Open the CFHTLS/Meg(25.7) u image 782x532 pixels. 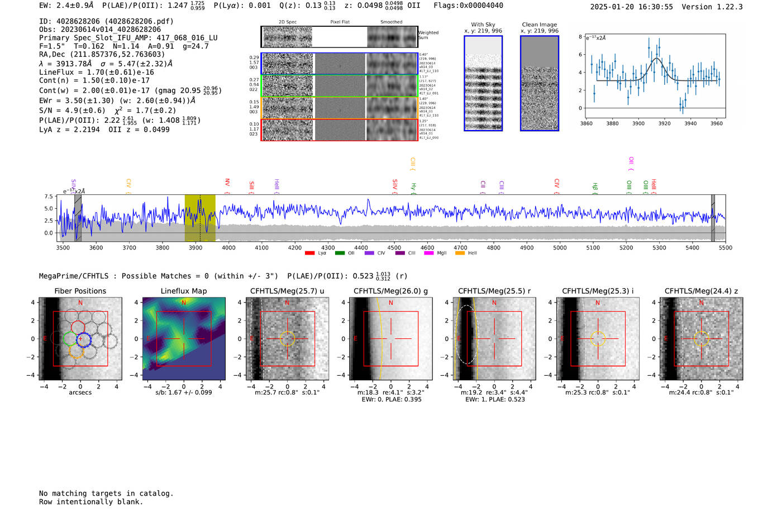(288, 339)
